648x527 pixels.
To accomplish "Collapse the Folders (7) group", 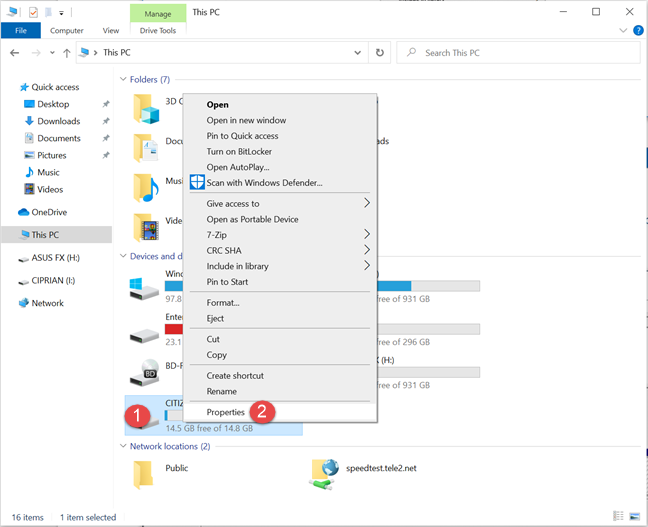I will click(x=123, y=79).
